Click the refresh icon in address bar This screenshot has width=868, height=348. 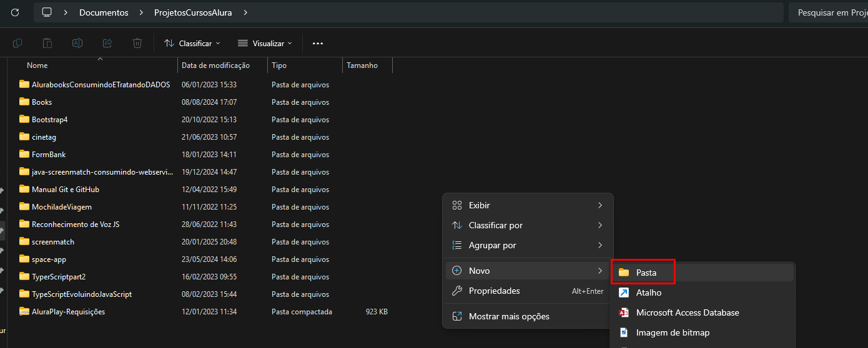point(15,12)
